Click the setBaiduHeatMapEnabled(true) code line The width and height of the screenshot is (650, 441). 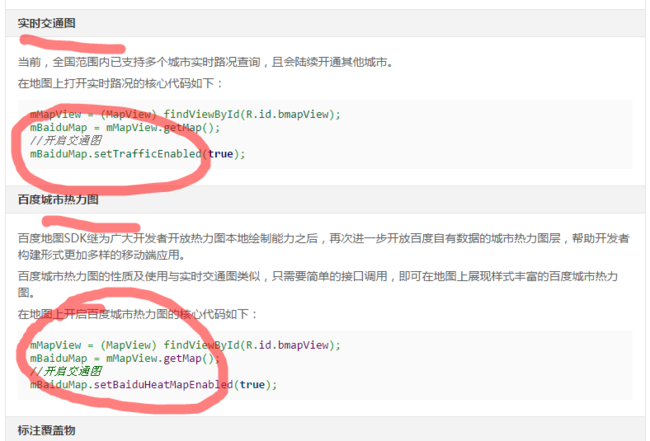point(153,385)
